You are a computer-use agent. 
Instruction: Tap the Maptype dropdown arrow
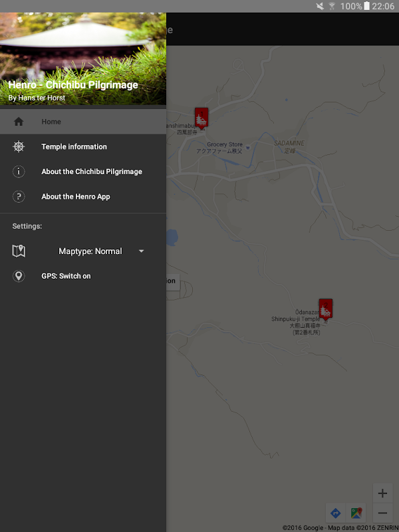(142, 251)
